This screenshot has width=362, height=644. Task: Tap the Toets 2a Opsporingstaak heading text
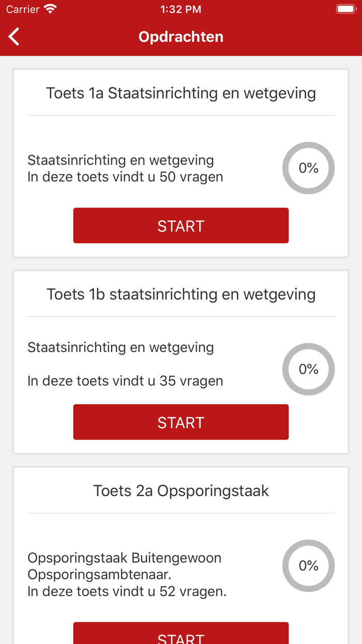180,490
